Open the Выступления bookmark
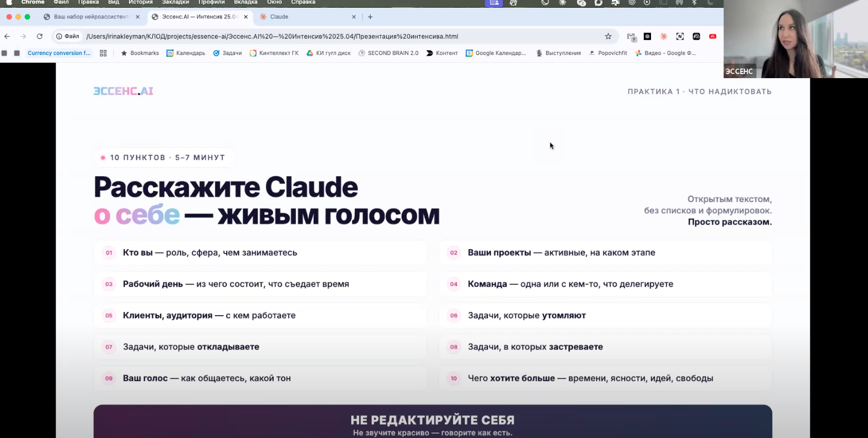 558,53
